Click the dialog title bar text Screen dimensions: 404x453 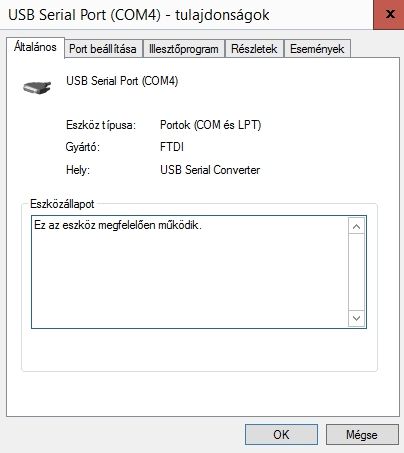pos(139,15)
